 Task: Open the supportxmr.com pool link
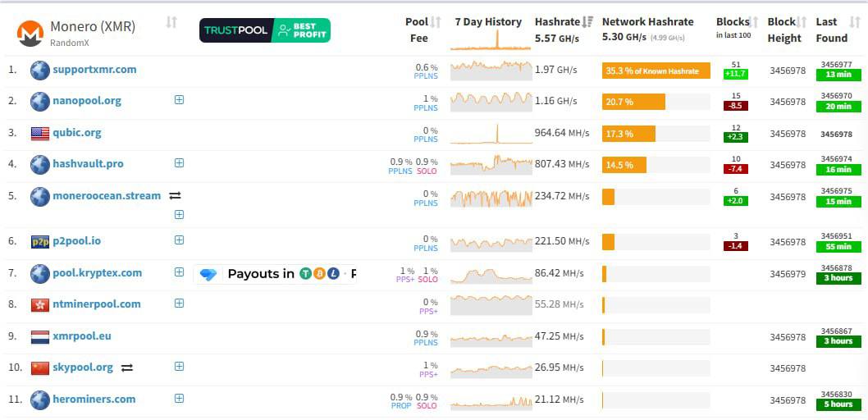pos(94,70)
